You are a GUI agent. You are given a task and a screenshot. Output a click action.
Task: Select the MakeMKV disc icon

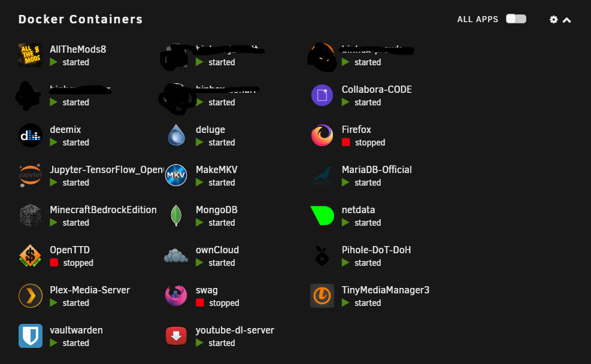[176, 175]
